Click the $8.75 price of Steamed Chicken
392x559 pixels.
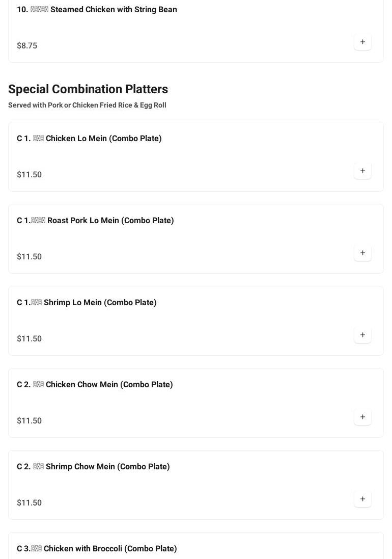coord(27,45)
